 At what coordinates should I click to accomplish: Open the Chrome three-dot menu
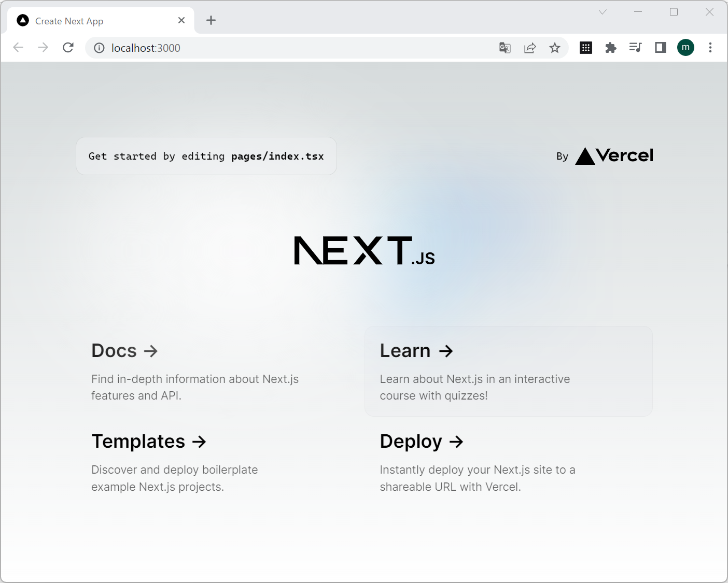point(710,48)
